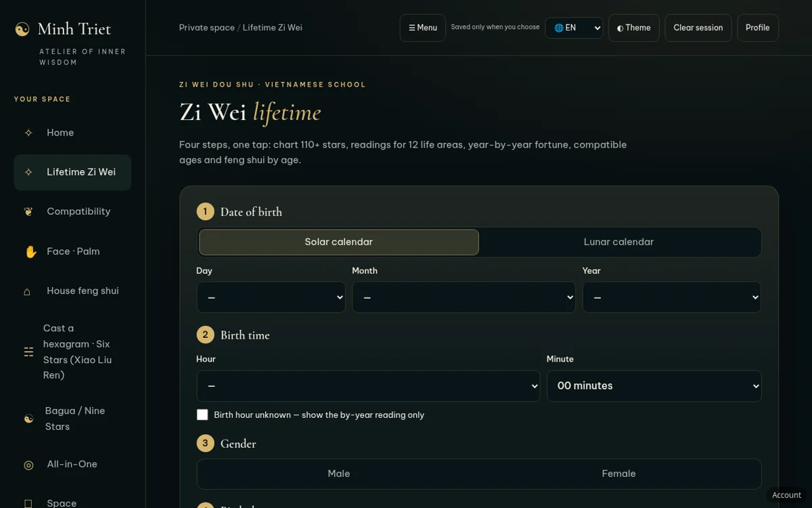Open the EN language selector
Image resolution: width=812 pixels, height=508 pixels.
574,28
